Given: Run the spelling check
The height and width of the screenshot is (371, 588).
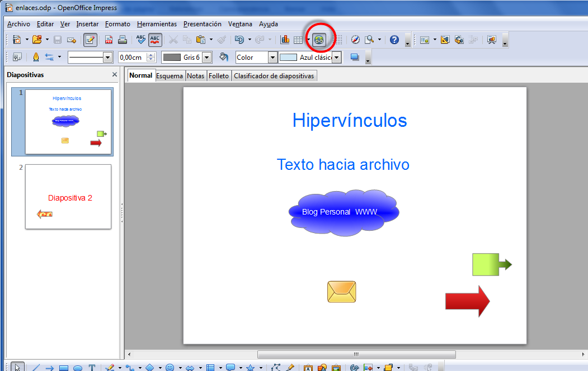Looking at the screenshot, I should pos(141,40).
